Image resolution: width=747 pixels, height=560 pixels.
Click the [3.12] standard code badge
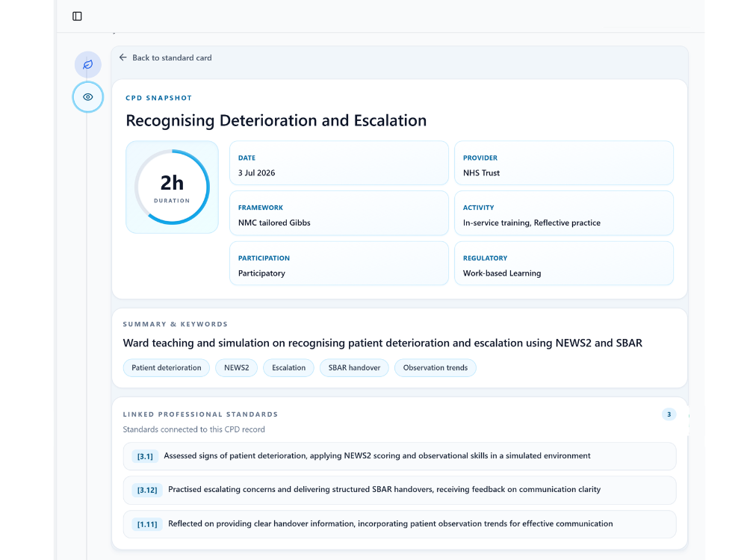tap(147, 490)
